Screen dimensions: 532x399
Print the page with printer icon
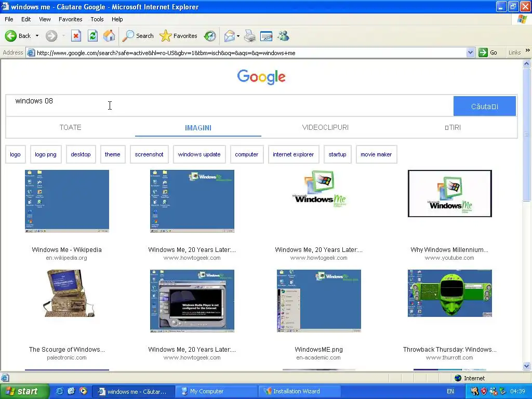pos(250,36)
